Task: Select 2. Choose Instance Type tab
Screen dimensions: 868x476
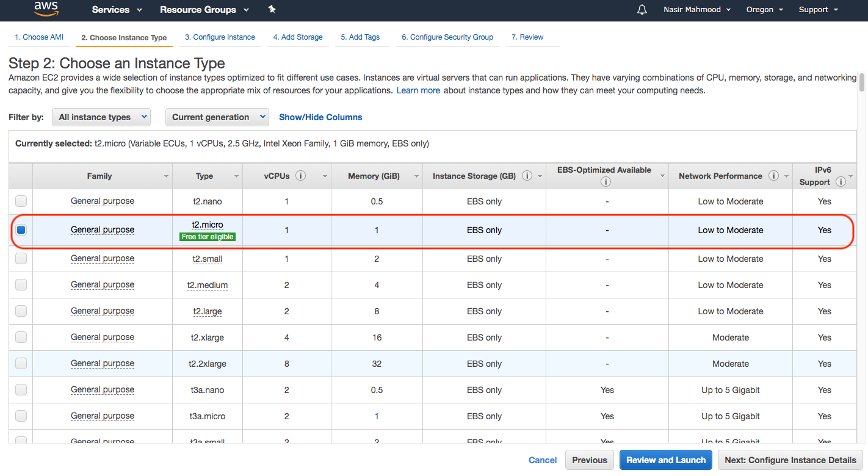Action: (x=124, y=37)
